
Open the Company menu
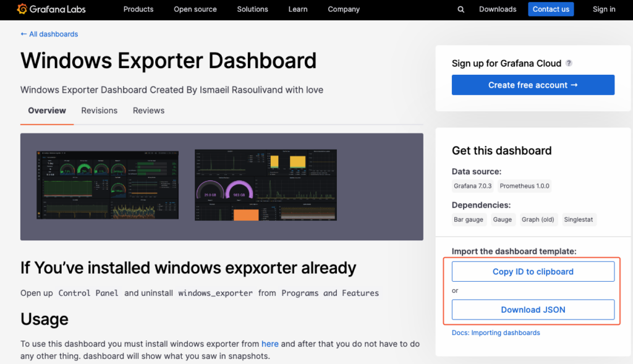click(x=344, y=9)
